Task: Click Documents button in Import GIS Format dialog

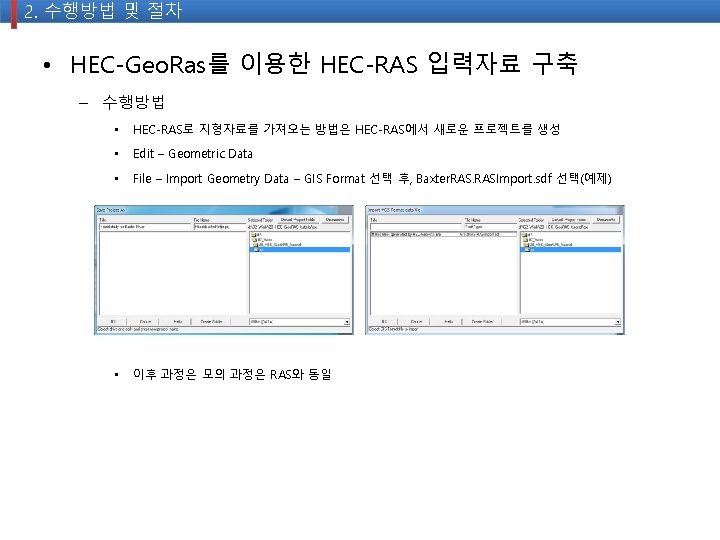Action: [606, 219]
